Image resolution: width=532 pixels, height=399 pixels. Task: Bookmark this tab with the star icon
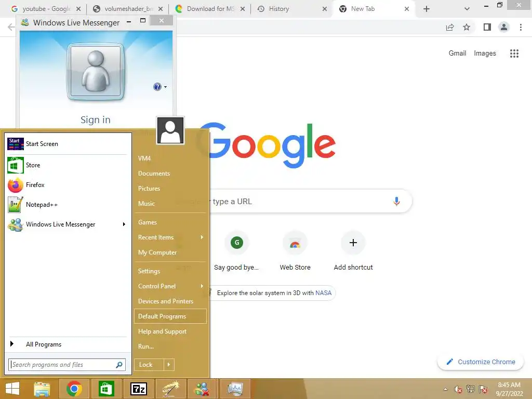(467, 27)
